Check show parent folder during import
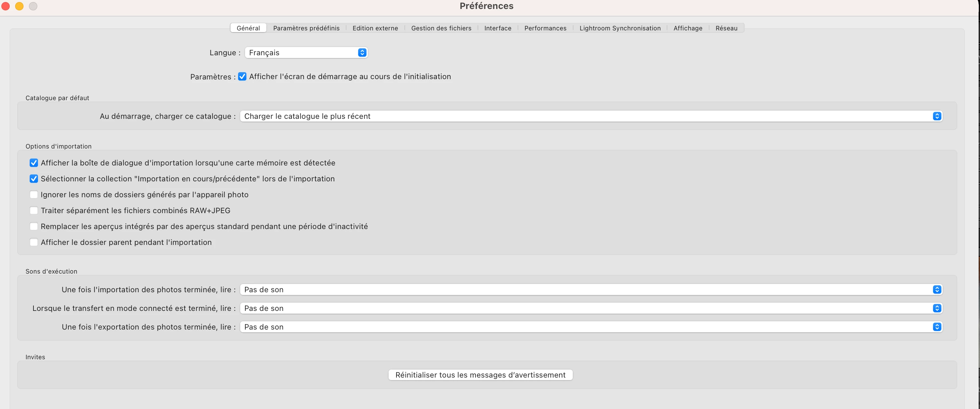The height and width of the screenshot is (409, 980). pyautogui.click(x=34, y=242)
